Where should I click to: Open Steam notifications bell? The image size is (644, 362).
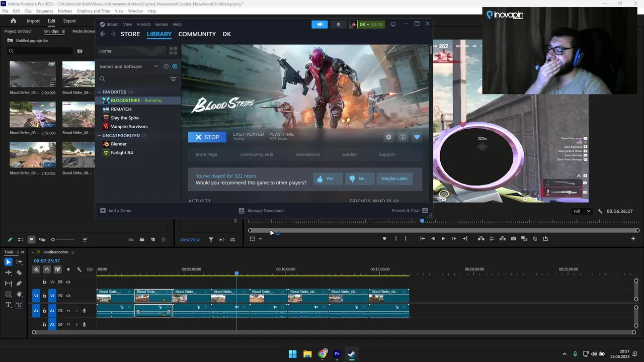(x=338, y=24)
